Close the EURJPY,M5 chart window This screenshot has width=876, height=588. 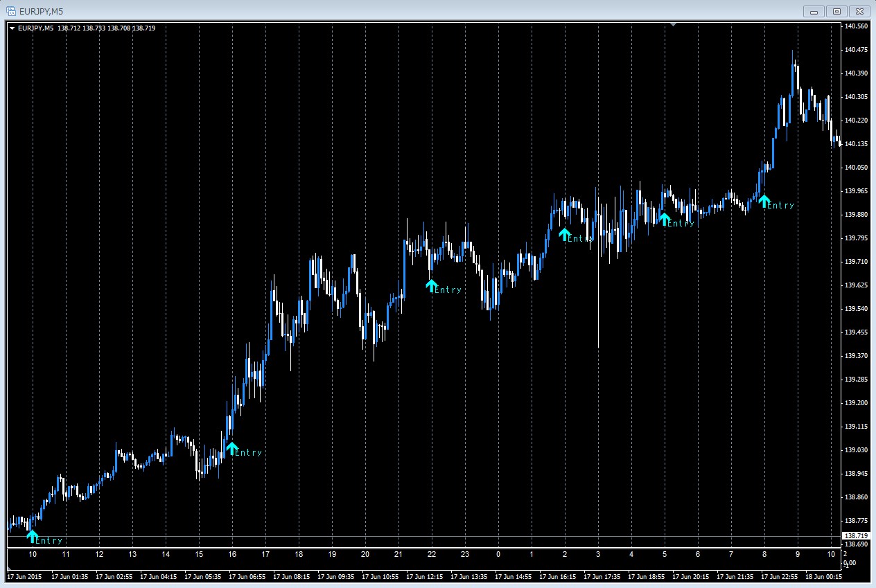pos(859,11)
